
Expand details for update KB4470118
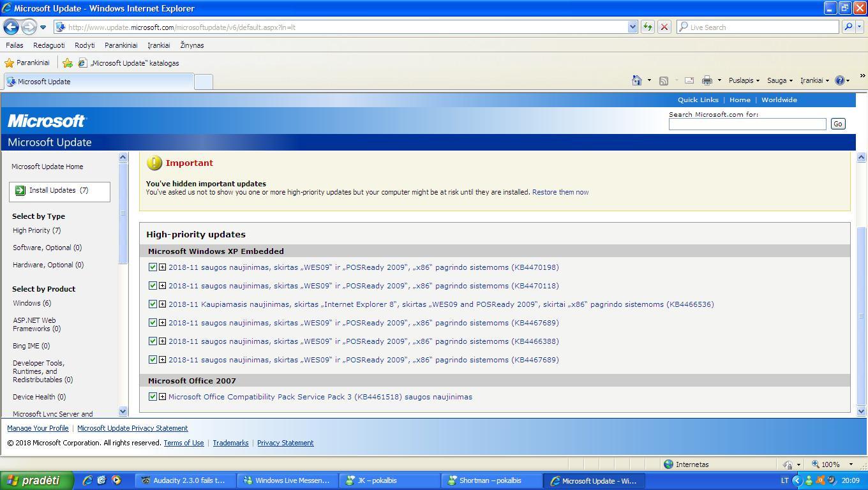162,286
